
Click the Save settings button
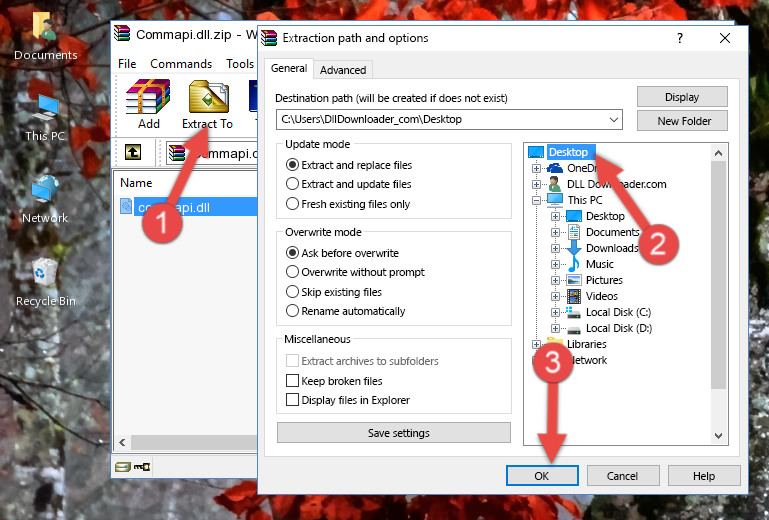coord(394,433)
